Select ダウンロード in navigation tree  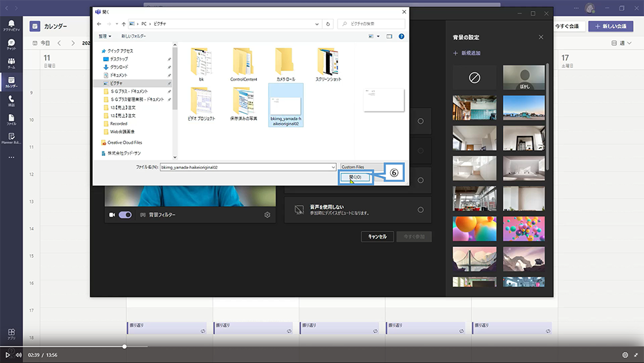click(118, 67)
